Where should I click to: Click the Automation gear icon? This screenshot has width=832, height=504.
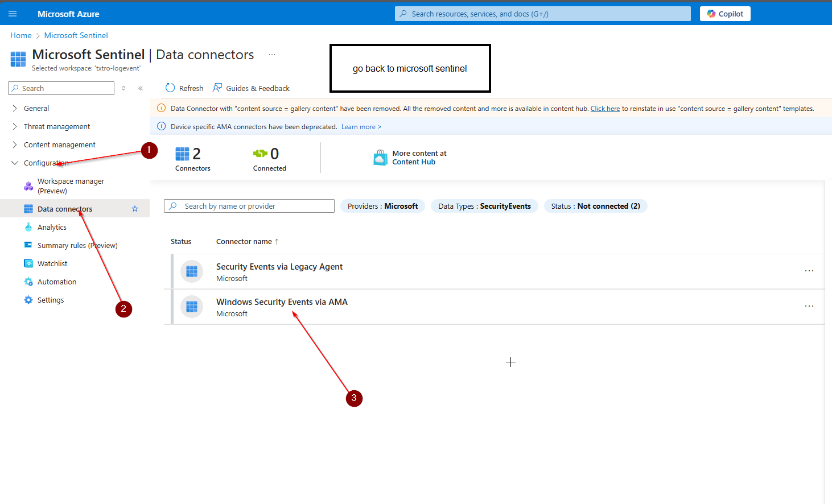coord(28,282)
